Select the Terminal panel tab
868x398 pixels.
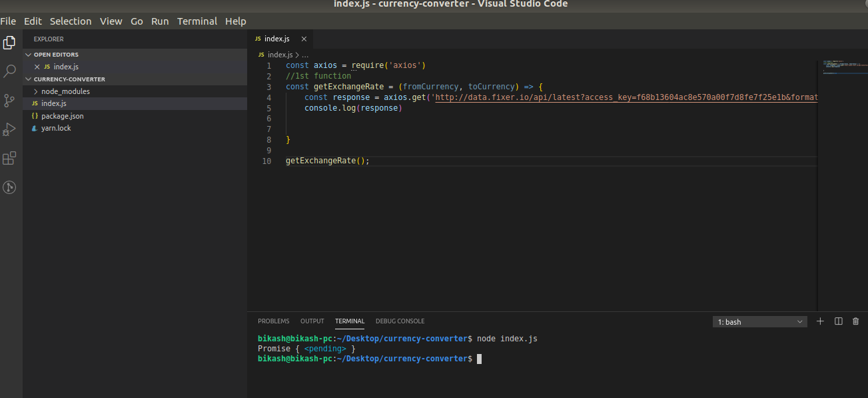tap(350, 321)
